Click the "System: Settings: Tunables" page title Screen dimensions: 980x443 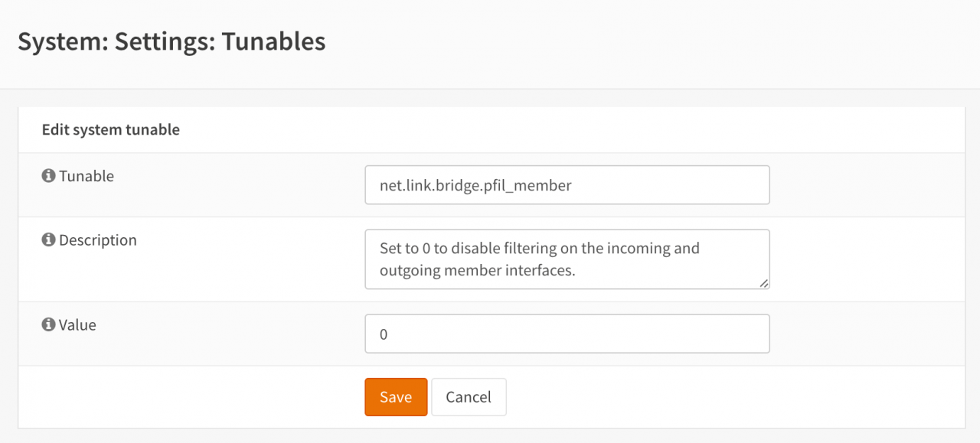point(171,41)
